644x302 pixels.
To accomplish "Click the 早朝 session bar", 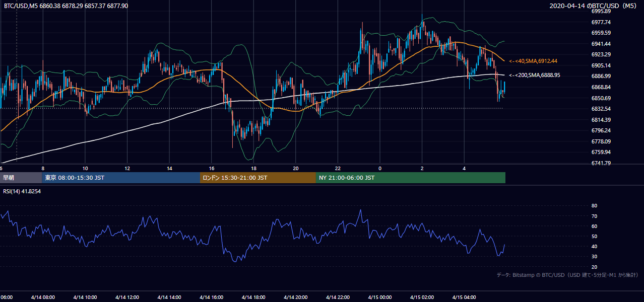I will point(21,178).
